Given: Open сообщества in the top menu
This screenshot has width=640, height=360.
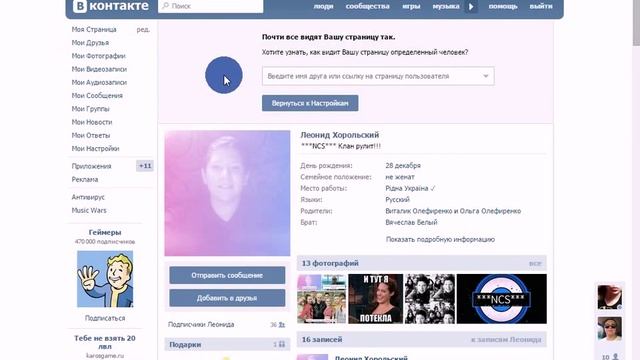Looking at the screenshot, I should point(367,6).
